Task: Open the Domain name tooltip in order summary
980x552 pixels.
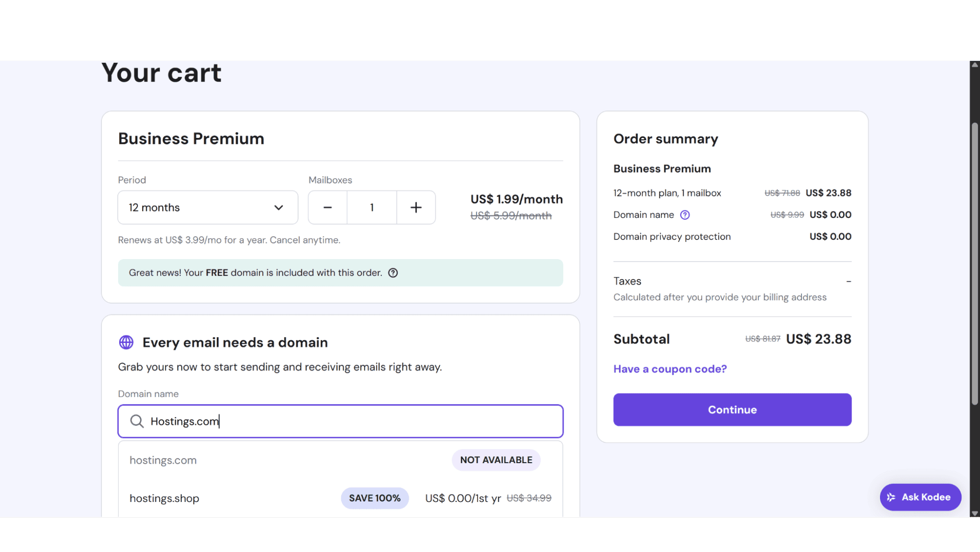Action: click(685, 214)
